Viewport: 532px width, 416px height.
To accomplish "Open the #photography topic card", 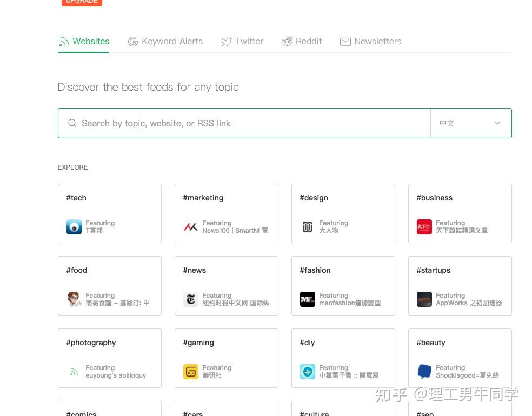I will point(110,358).
